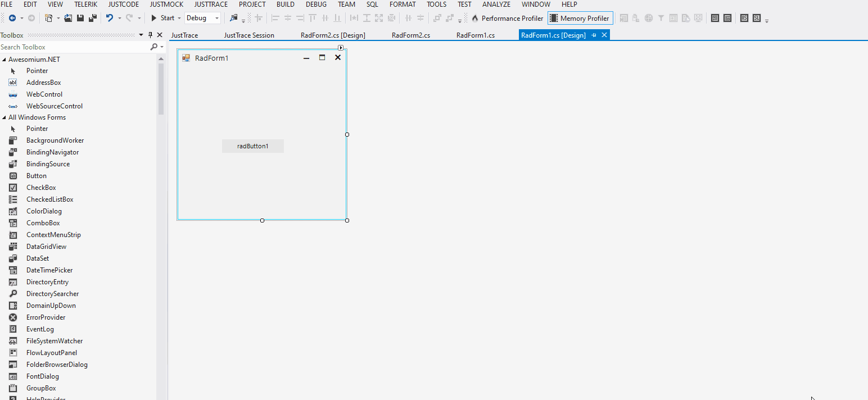Click the Open File toolbar icon
The image size is (868, 400).
(x=68, y=18)
